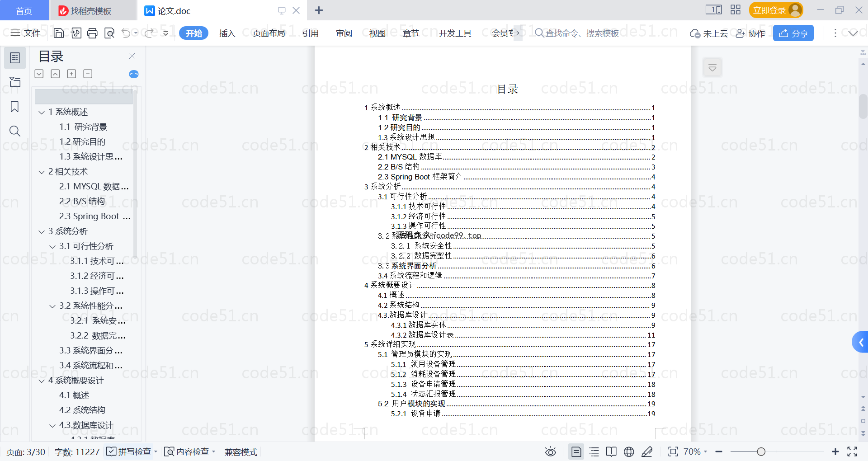Open the bookmark sidebar icon
Viewport: 868px width, 461px height.
[15, 107]
